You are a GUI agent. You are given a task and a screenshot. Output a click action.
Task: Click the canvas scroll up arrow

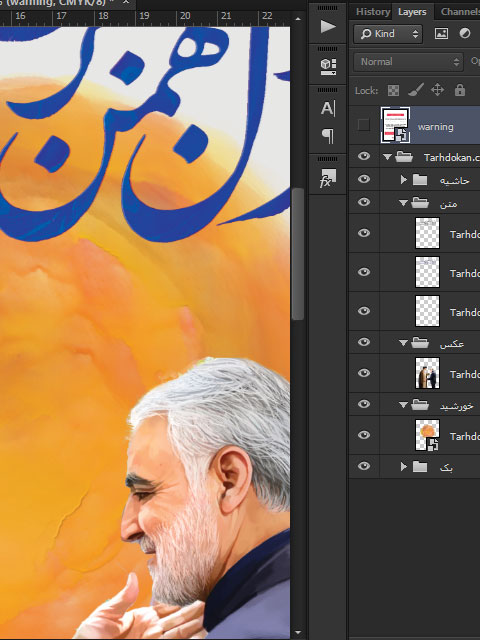pyautogui.click(x=298, y=19)
